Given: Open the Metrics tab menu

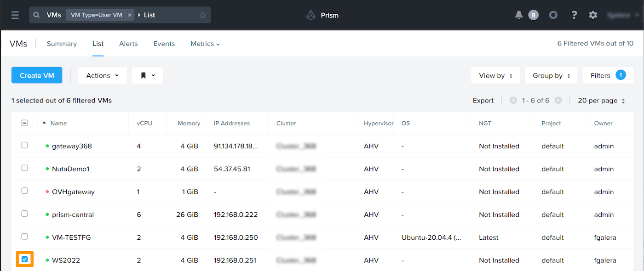Looking at the screenshot, I should (205, 44).
